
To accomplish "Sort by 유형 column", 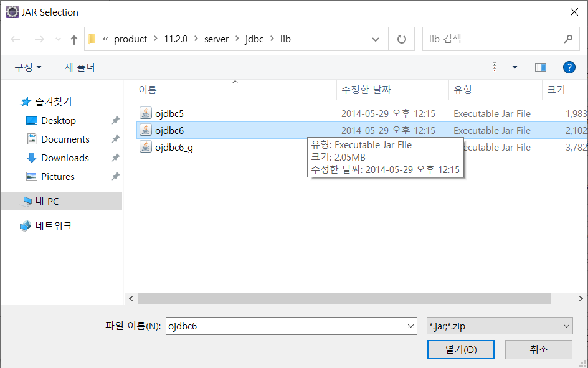I will pos(463,90).
